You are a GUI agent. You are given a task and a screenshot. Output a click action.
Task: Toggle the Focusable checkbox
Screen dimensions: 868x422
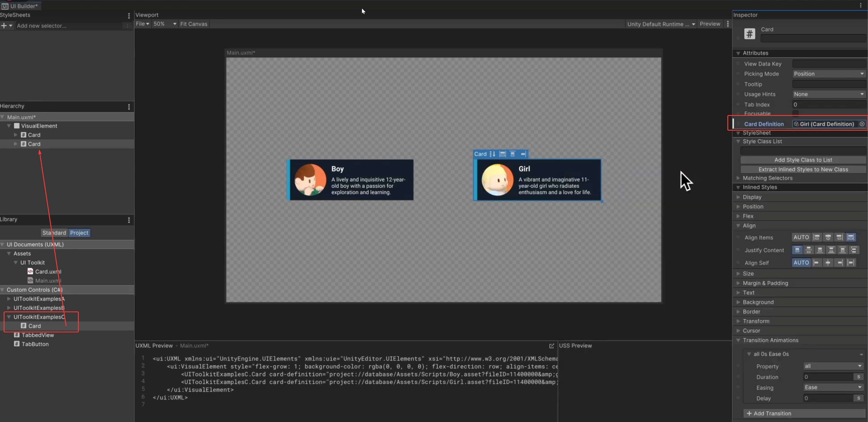pyautogui.click(x=796, y=113)
